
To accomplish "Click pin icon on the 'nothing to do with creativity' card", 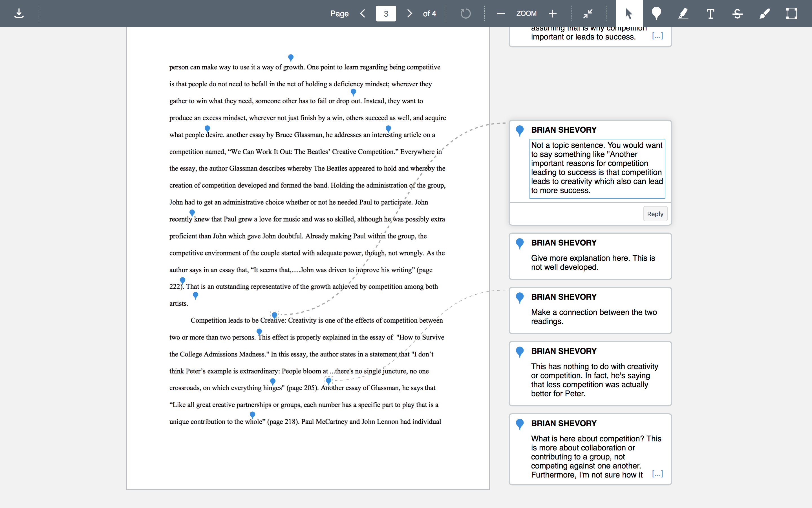I will point(520,352).
